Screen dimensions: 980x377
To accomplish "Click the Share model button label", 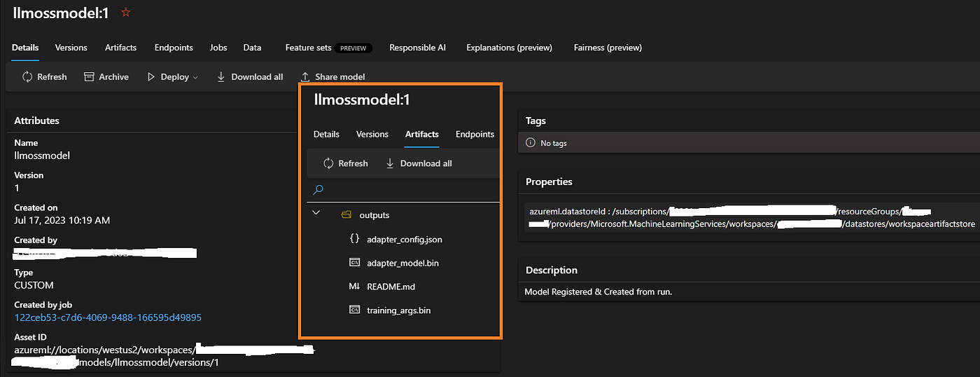I will (340, 77).
